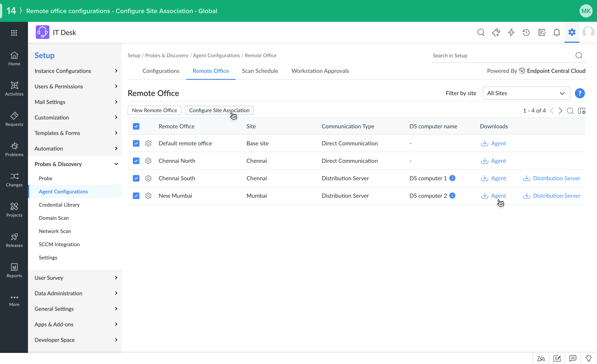Deselect the New Mumbai row checkbox
This screenshot has width=597, height=364.
pyautogui.click(x=136, y=196)
